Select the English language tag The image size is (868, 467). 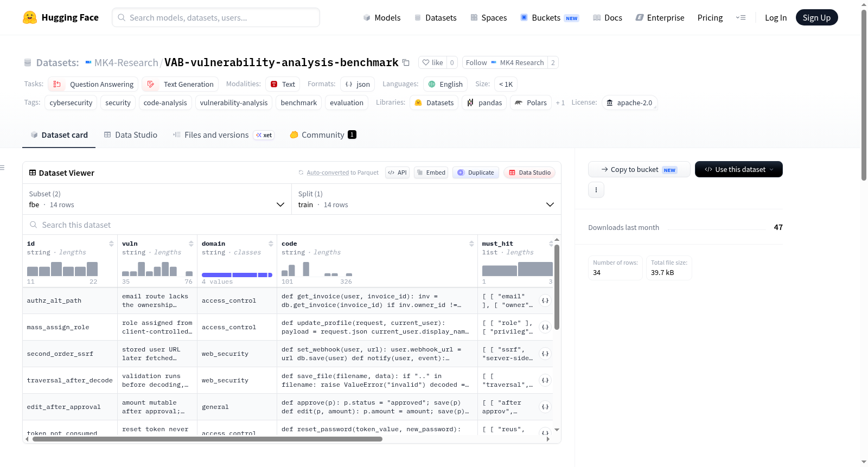tap(445, 84)
